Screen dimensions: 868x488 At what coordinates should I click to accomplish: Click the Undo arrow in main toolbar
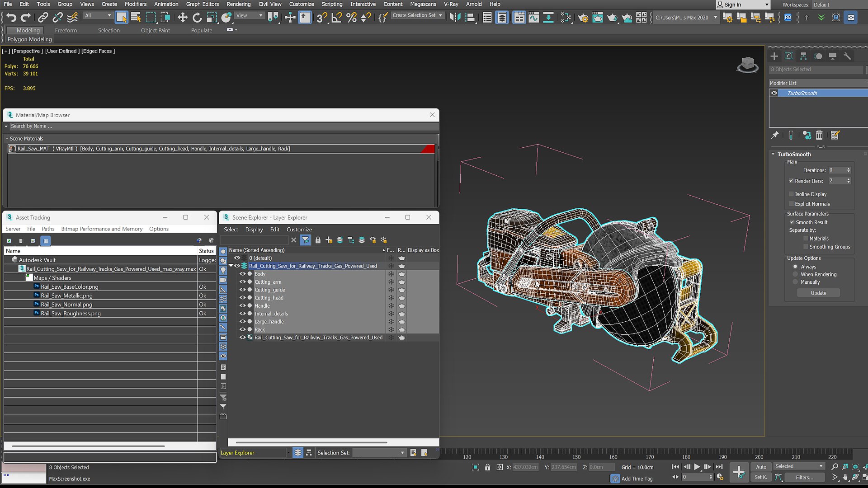point(11,18)
